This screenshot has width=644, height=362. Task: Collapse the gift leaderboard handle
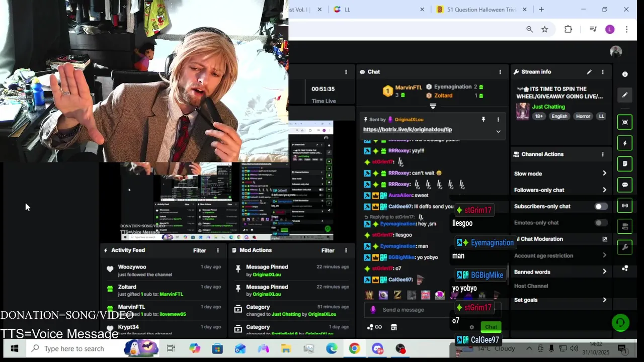pyautogui.click(x=433, y=106)
